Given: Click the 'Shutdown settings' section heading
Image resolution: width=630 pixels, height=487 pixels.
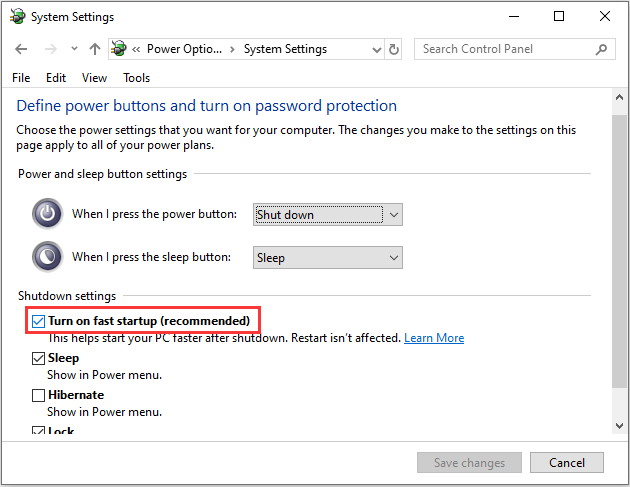Looking at the screenshot, I should pos(67,296).
